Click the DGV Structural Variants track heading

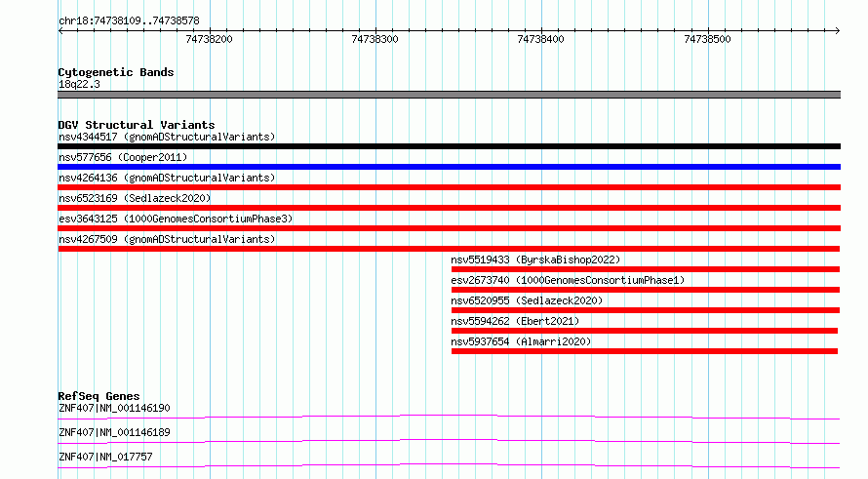(x=137, y=125)
